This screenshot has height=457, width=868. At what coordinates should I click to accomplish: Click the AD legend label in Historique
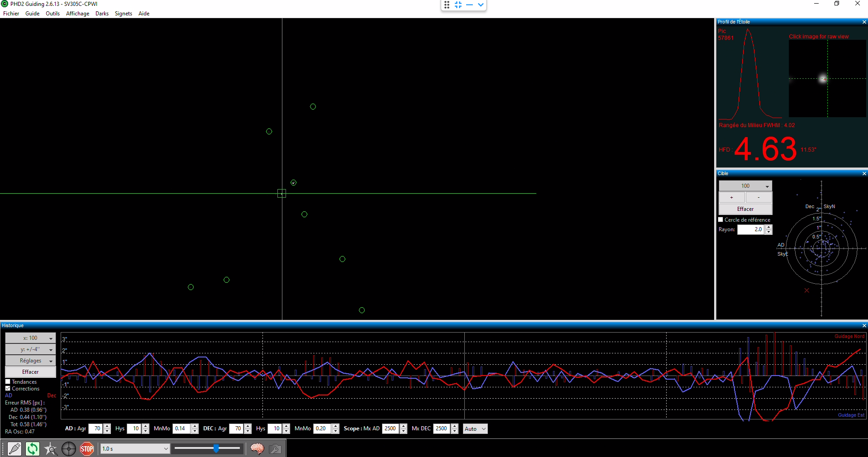point(9,396)
